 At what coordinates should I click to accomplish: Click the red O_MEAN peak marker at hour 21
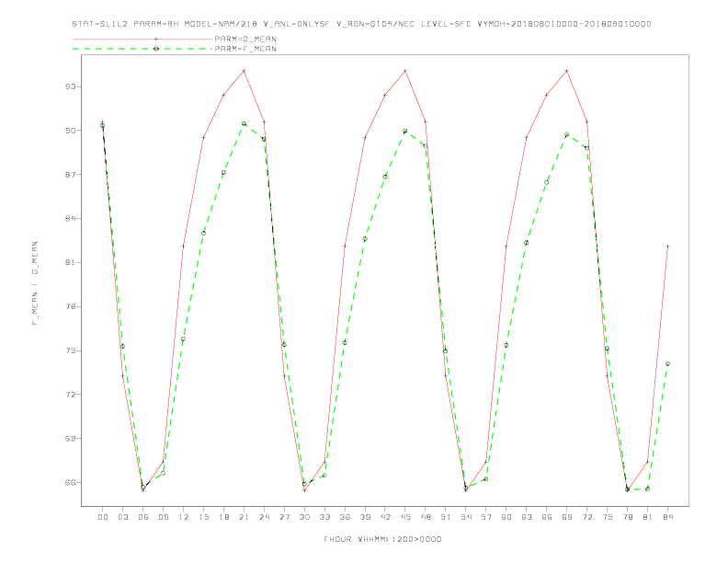coord(244,71)
